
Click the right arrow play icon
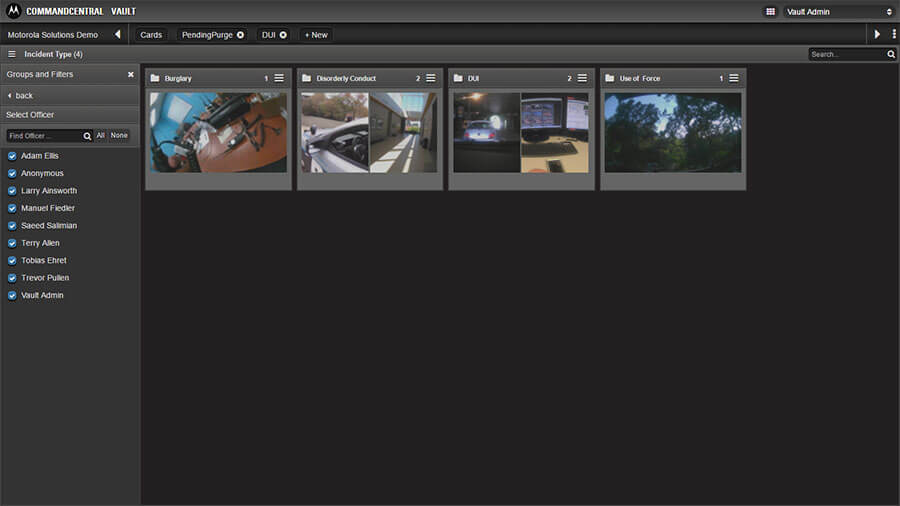(x=877, y=34)
